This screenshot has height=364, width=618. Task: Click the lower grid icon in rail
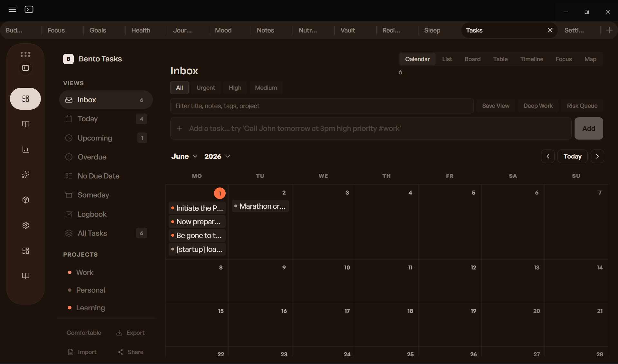[x=25, y=251]
